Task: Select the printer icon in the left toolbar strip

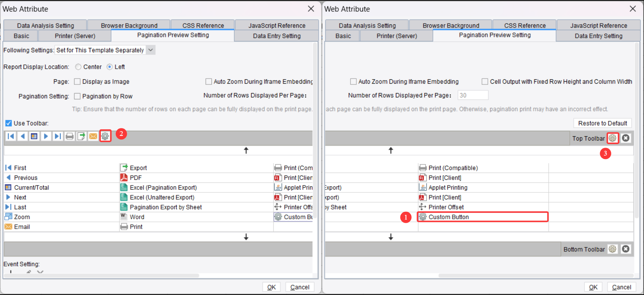Action: [70, 136]
